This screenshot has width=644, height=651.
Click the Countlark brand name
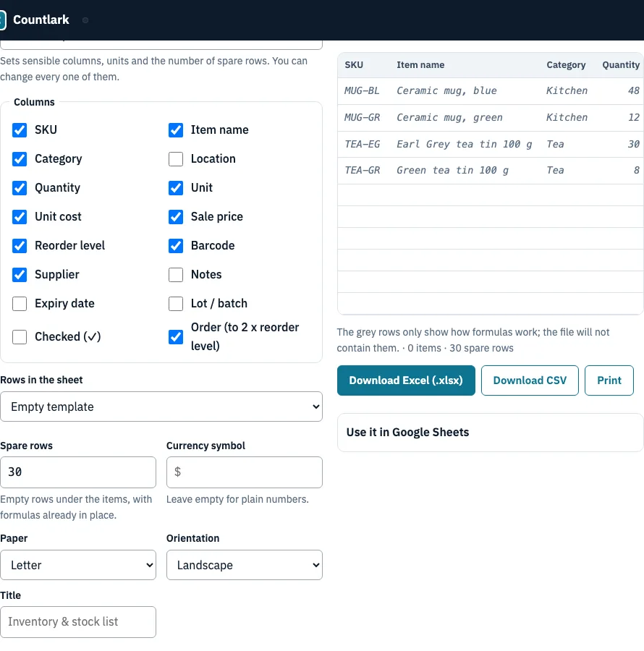pos(41,20)
